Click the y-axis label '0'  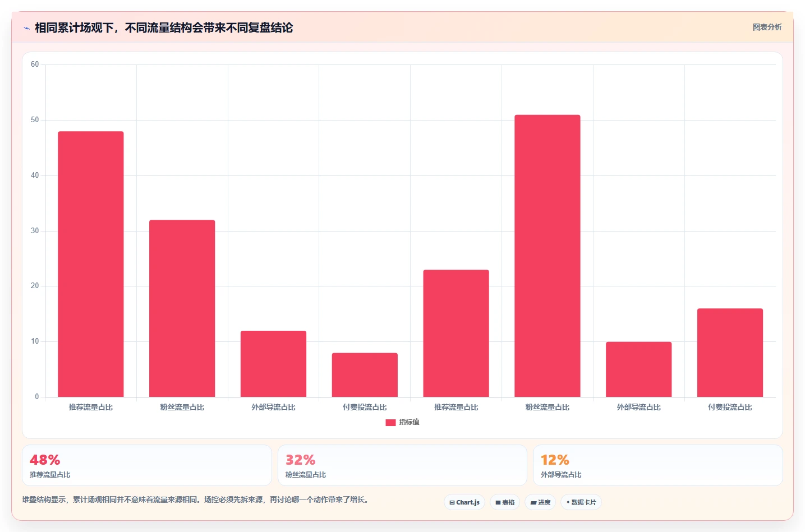(37, 397)
